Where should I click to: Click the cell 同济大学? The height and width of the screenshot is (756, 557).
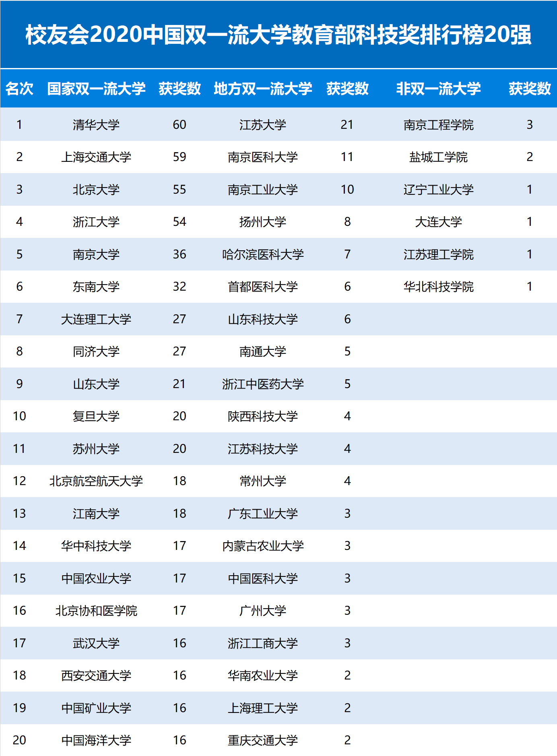(x=96, y=351)
